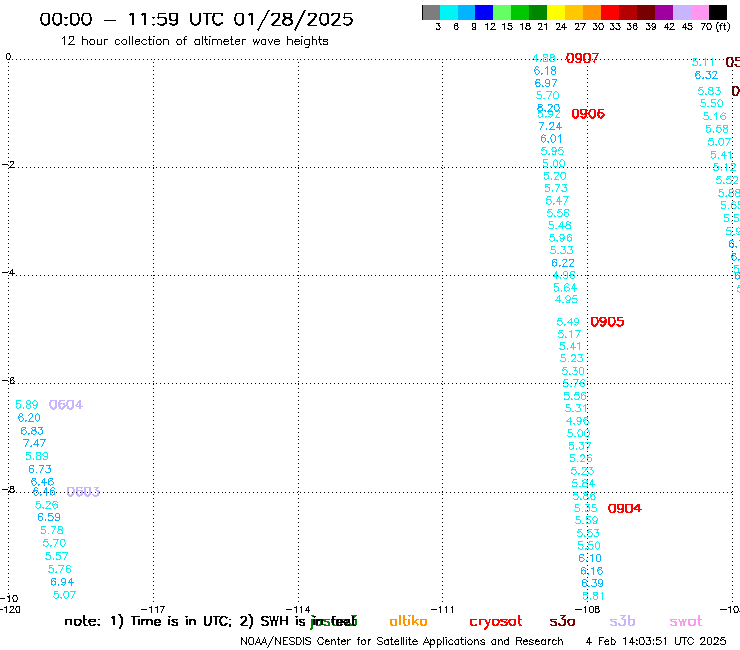
Task: Select the -111 longitude axis label
Action: click(x=443, y=609)
